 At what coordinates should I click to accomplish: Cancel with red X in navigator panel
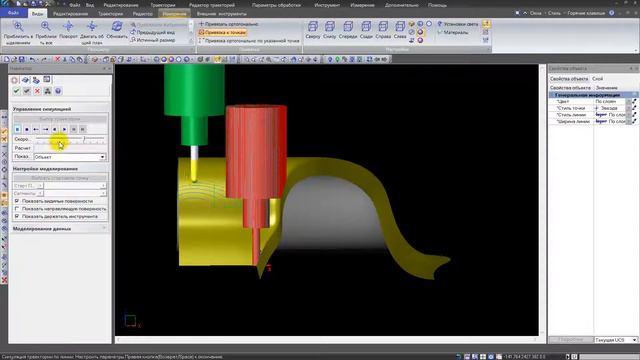37,91
